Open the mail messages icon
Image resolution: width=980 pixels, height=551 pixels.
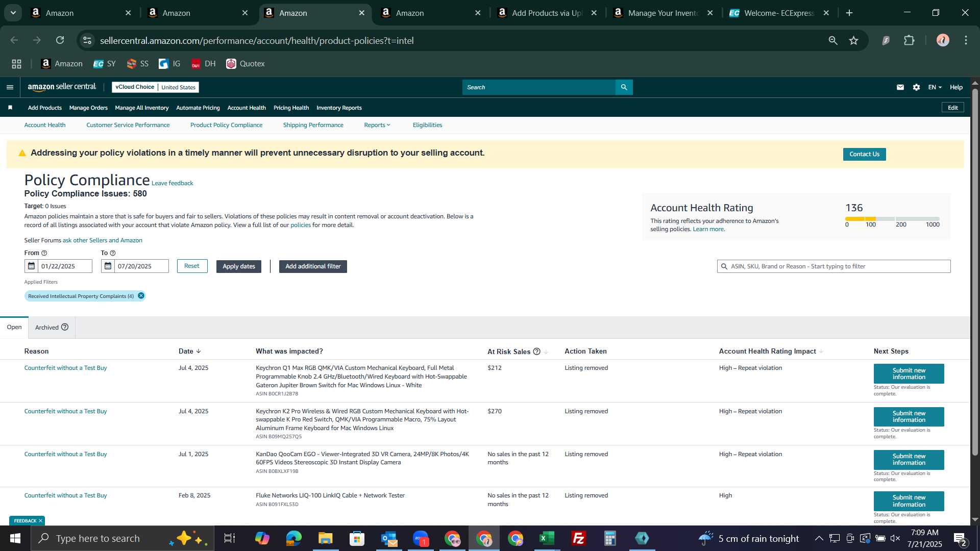(x=900, y=87)
